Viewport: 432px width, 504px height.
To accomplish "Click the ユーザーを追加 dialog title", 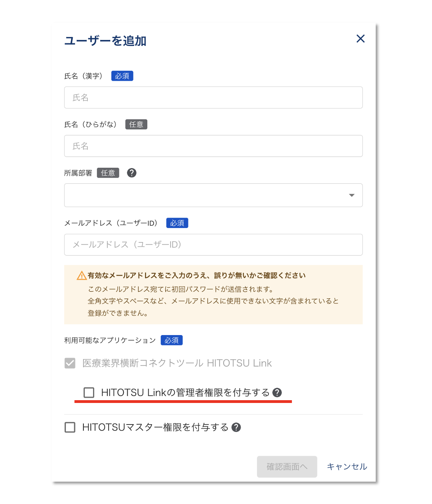I will pos(105,41).
